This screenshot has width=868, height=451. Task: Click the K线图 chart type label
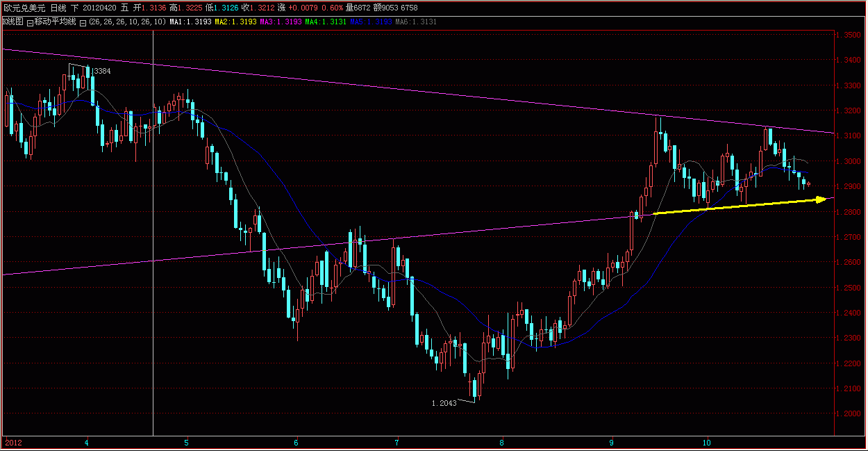(13, 22)
